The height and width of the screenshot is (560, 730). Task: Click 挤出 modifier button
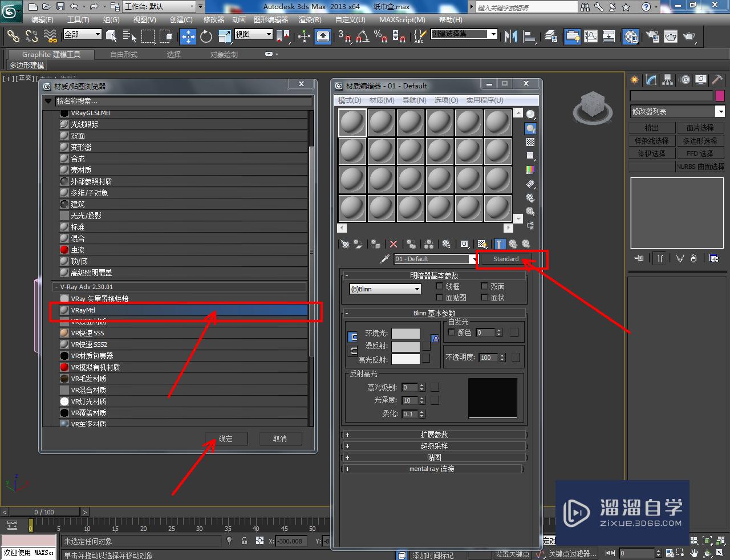(x=652, y=128)
